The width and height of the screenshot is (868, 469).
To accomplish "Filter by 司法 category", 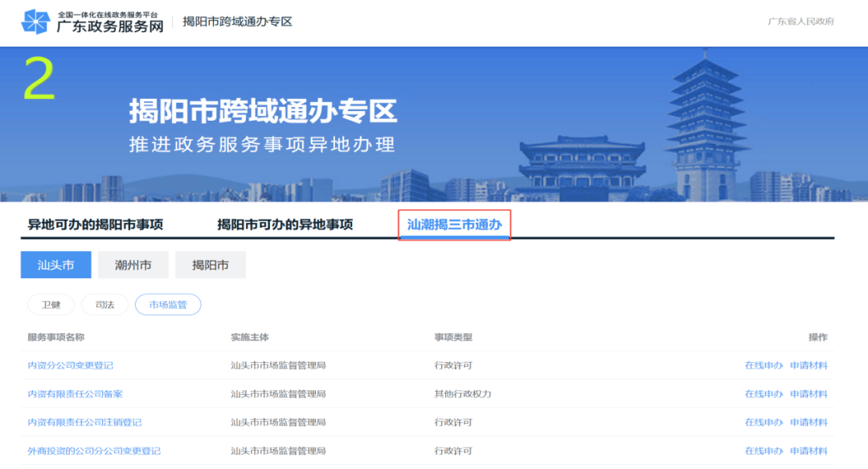I will (104, 305).
